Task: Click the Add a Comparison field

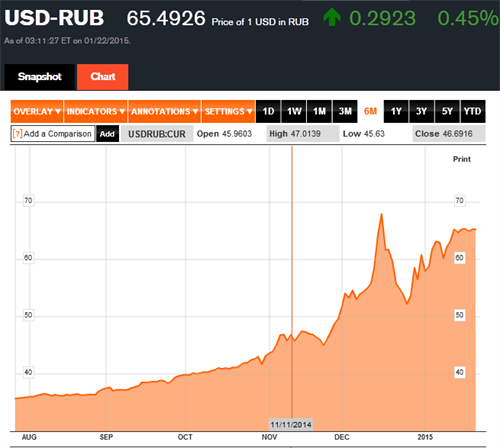Action: pyautogui.click(x=53, y=134)
